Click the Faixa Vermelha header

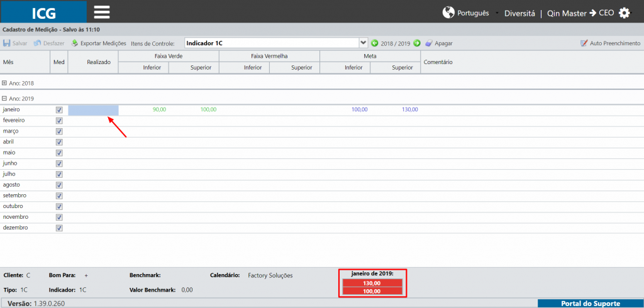pos(269,56)
